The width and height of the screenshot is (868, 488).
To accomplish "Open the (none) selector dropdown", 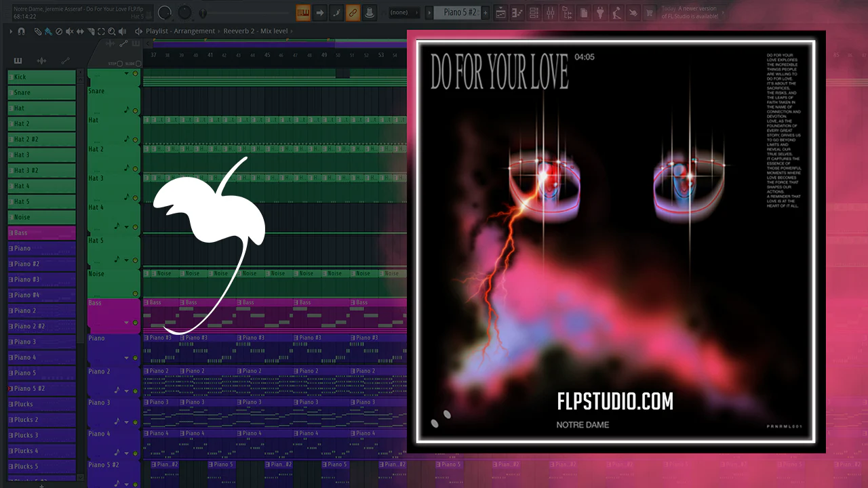I will pos(403,12).
